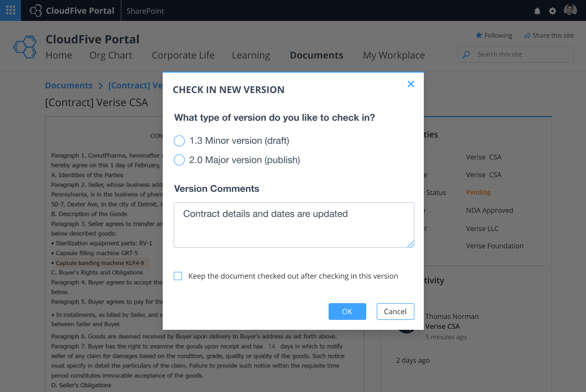Enable keep document checked out checkbox
The width and height of the screenshot is (586, 392).
(178, 276)
